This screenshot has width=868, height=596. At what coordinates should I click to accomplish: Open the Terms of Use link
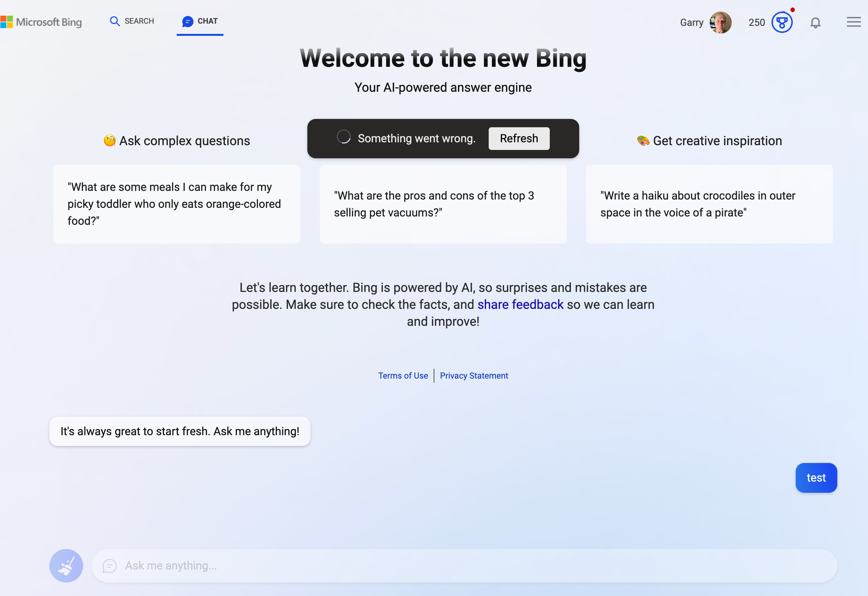coord(403,376)
